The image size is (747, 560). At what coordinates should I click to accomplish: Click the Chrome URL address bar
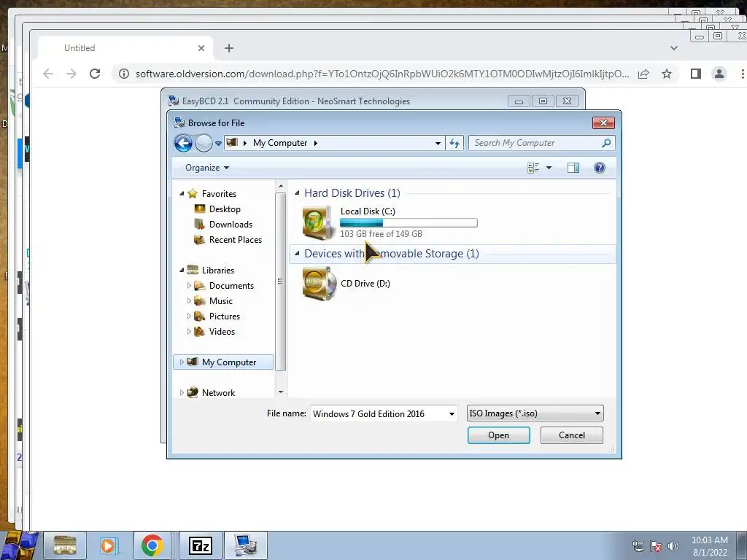381,74
